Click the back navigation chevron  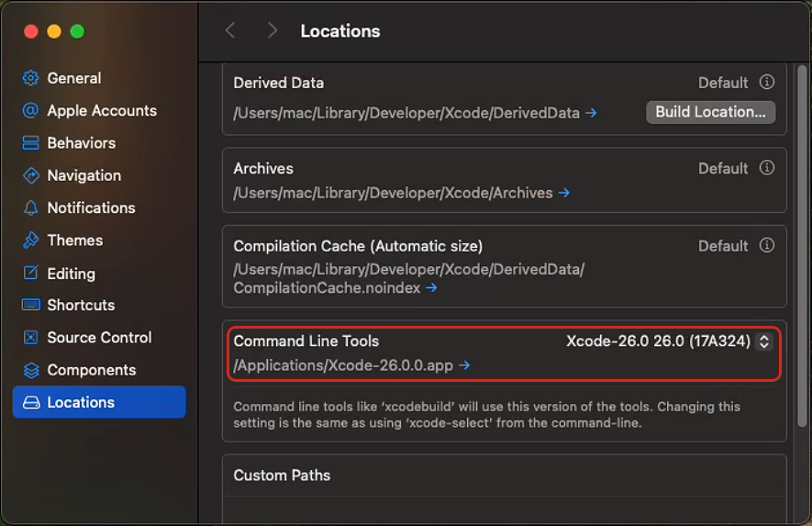tap(230, 30)
